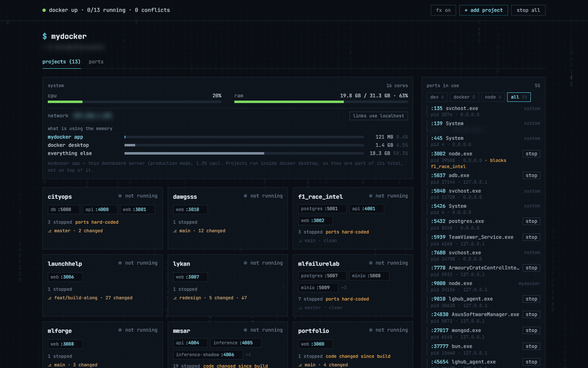This screenshot has height=368, width=588.
Task: Expand mmsar +4 more ports
Action: pyautogui.click(x=248, y=355)
